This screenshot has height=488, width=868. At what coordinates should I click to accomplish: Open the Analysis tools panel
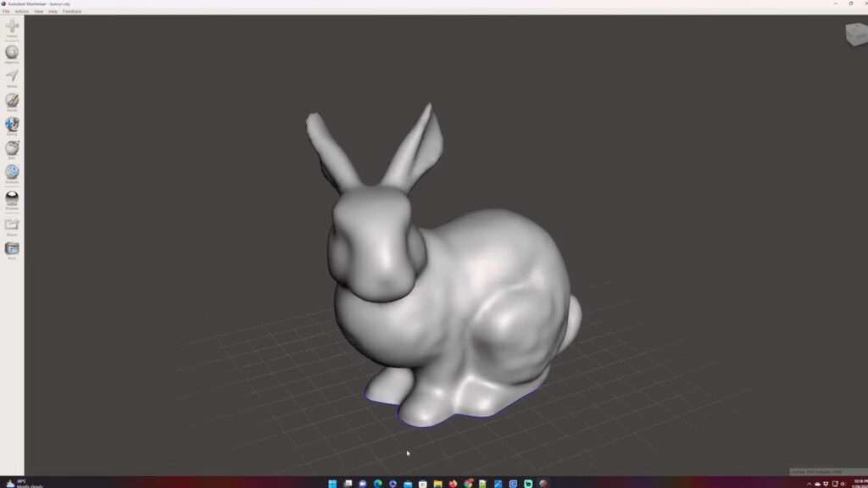(x=12, y=174)
